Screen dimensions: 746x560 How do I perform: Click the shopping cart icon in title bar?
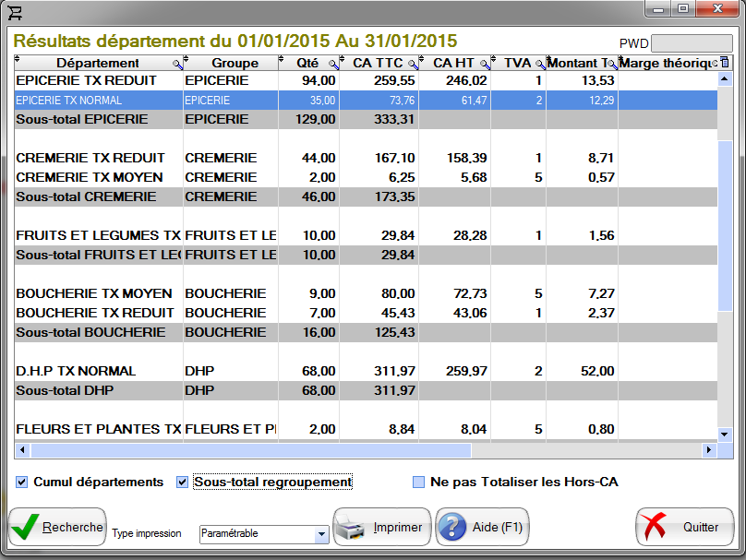15,11
